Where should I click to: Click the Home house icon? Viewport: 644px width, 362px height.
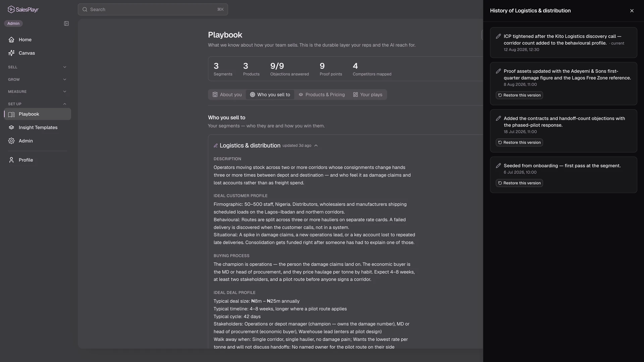[x=11, y=40]
